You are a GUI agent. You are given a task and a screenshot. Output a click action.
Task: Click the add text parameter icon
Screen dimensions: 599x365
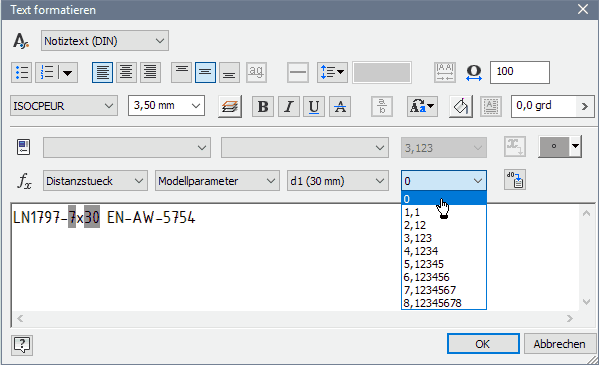(x=515, y=147)
